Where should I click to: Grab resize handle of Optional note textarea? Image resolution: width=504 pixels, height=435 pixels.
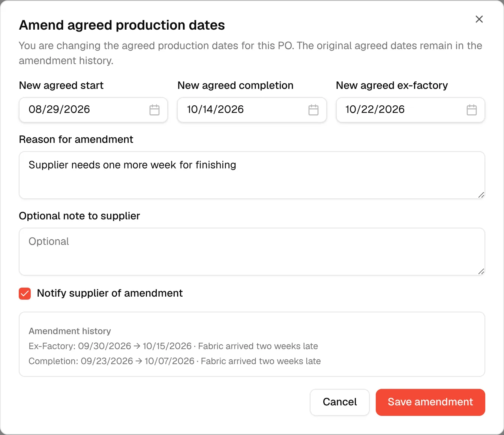pyautogui.click(x=481, y=271)
